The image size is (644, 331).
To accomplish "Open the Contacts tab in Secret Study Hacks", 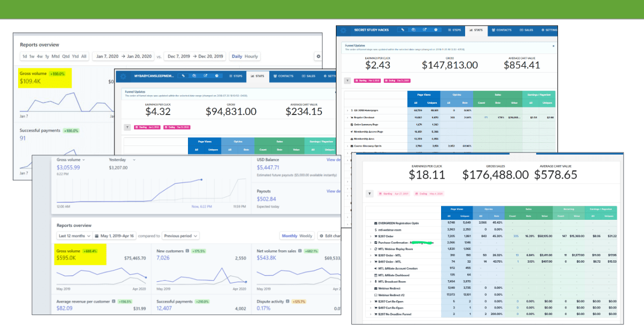I will (501, 30).
